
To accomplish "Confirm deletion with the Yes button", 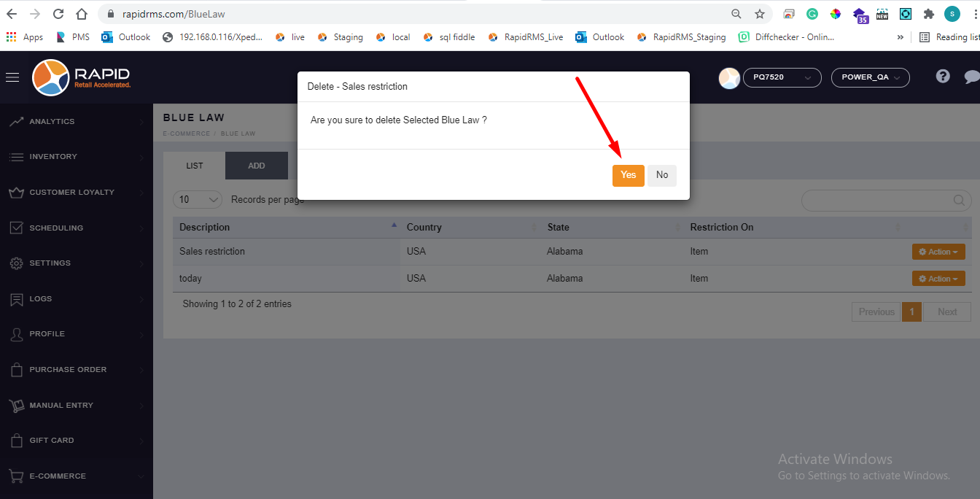I will (628, 175).
